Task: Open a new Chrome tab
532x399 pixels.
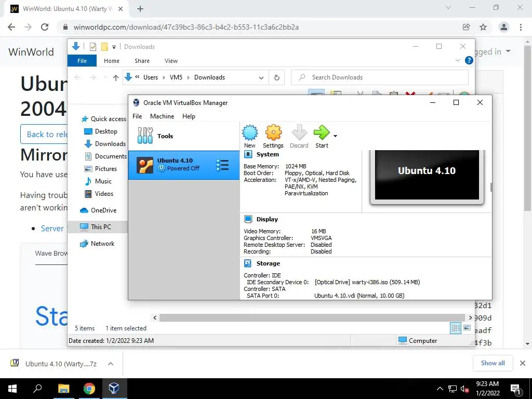Action: pos(140,9)
